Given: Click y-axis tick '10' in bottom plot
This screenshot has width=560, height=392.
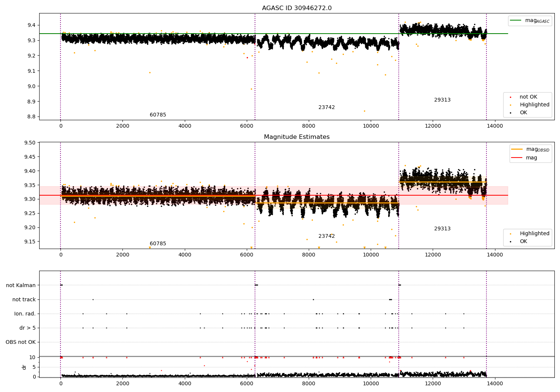Looking at the screenshot, I should click(x=32, y=358).
